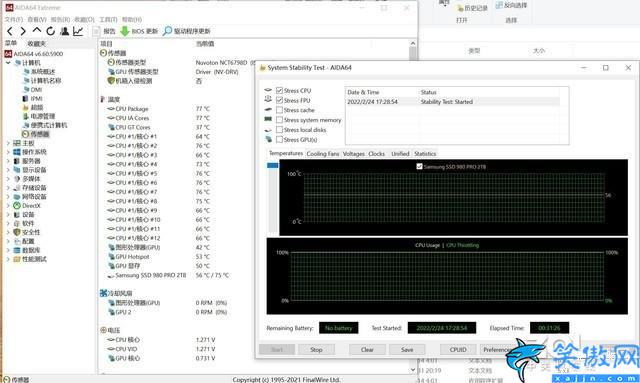Expand the 存储设备 tree node

coord(8,188)
